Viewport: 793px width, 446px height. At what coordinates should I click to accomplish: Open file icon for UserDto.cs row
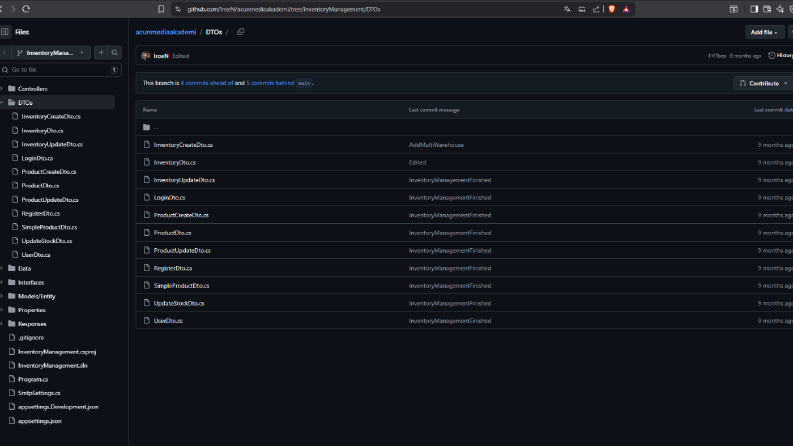pos(147,321)
